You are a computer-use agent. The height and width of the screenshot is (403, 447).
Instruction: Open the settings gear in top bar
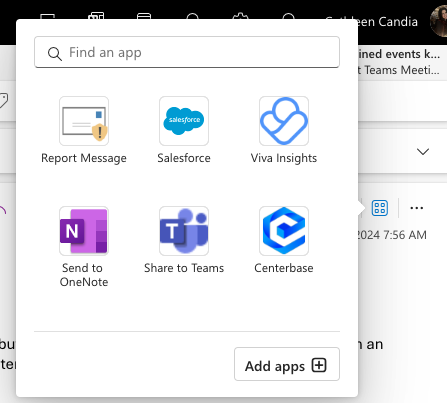241,16
